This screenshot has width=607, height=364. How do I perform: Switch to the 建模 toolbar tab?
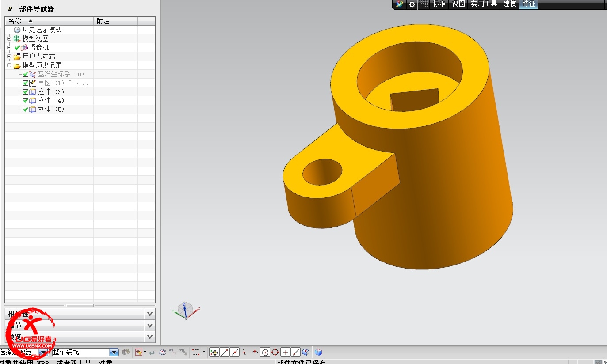click(x=510, y=4)
